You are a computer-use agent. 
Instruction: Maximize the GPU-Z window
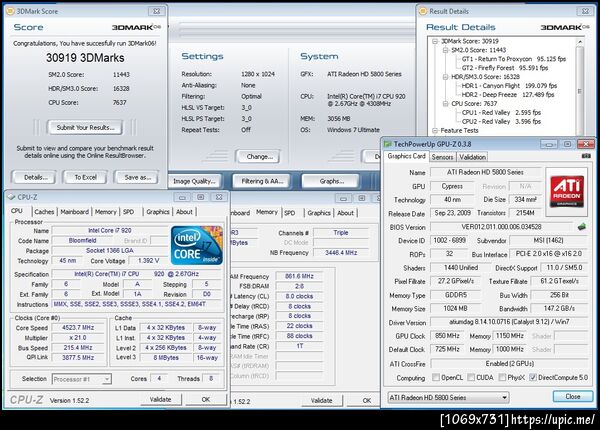[x=567, y=144]
